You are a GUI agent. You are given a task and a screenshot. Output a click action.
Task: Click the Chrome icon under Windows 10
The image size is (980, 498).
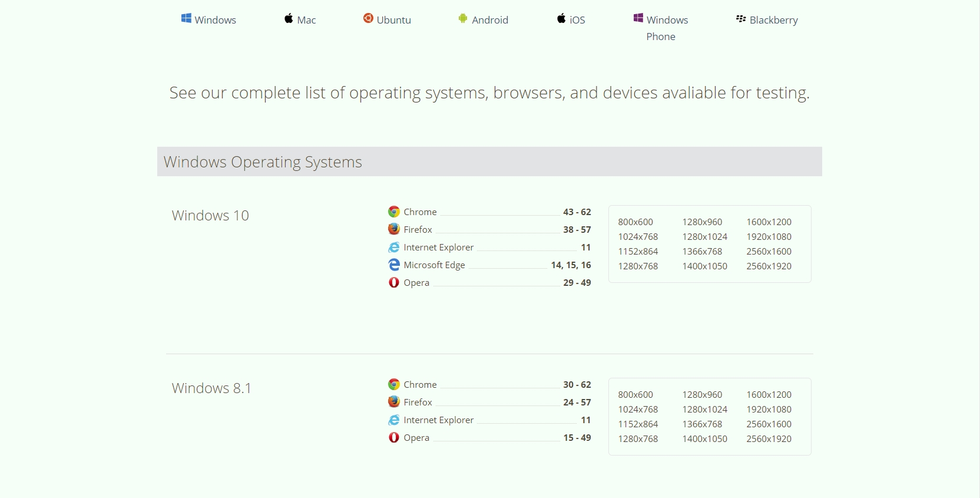click(394, 212)
